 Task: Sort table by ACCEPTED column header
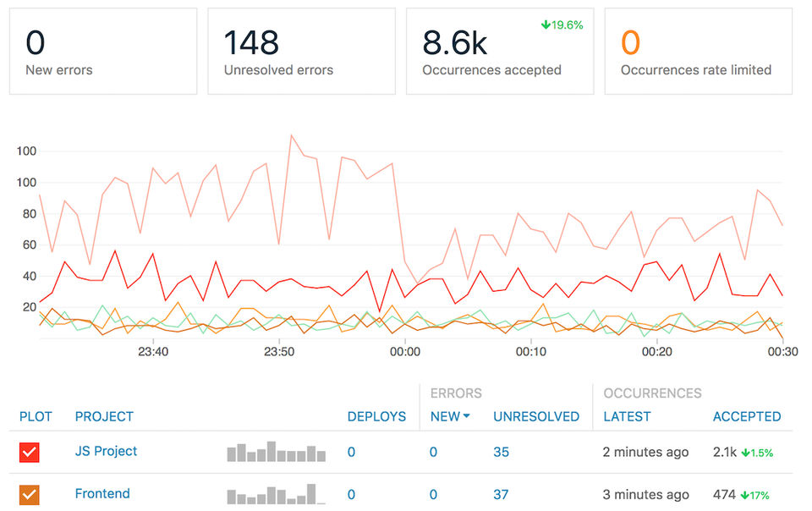click(747, 416)
